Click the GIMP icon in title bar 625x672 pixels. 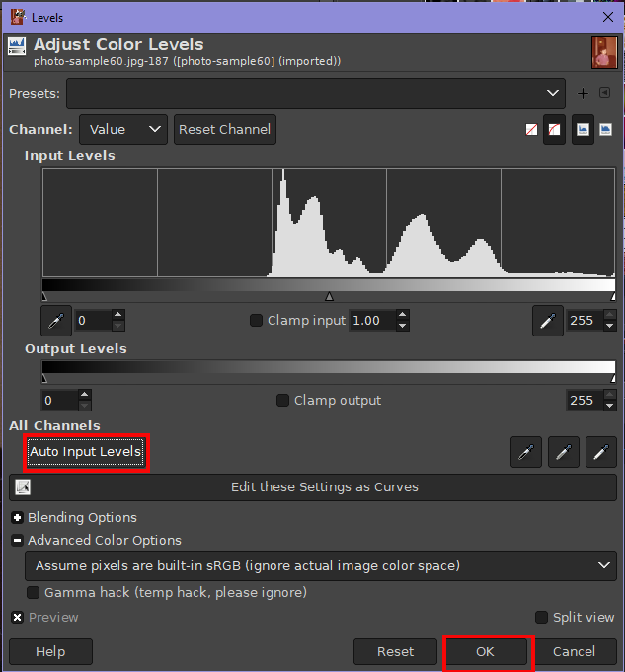point(18,17)
